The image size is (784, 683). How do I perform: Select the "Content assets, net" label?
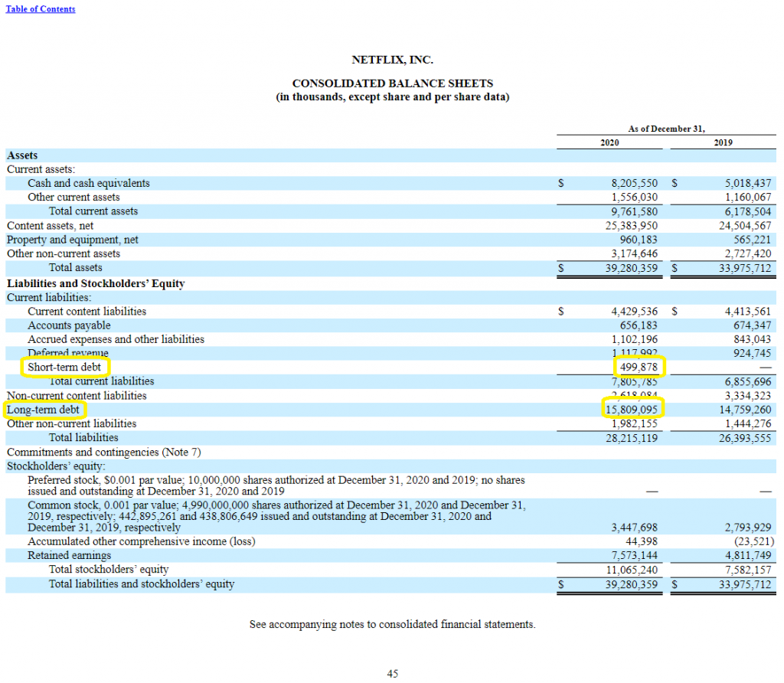tap(50, 226)
